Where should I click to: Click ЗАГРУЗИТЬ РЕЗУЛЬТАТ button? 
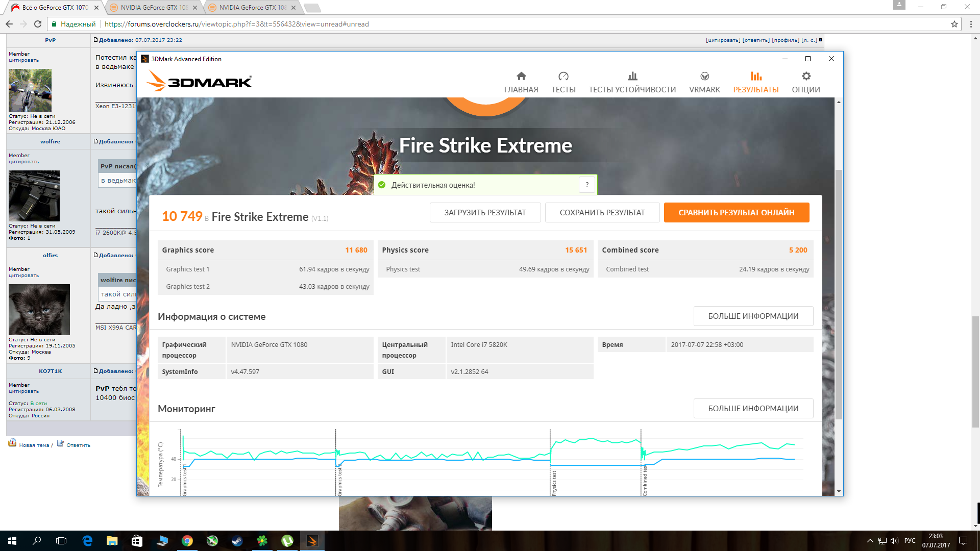coord(485,213)
